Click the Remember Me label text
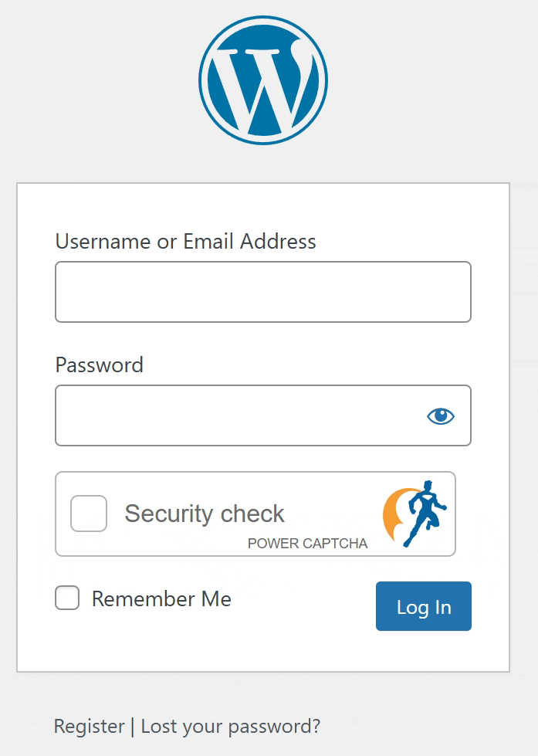This screenshot has height=756, width=538. [161, 599]
